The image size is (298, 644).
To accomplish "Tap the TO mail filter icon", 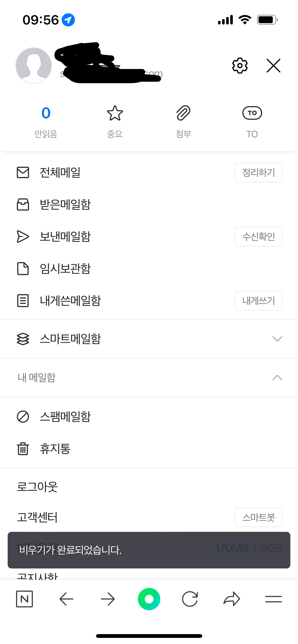I will point(252,113).
